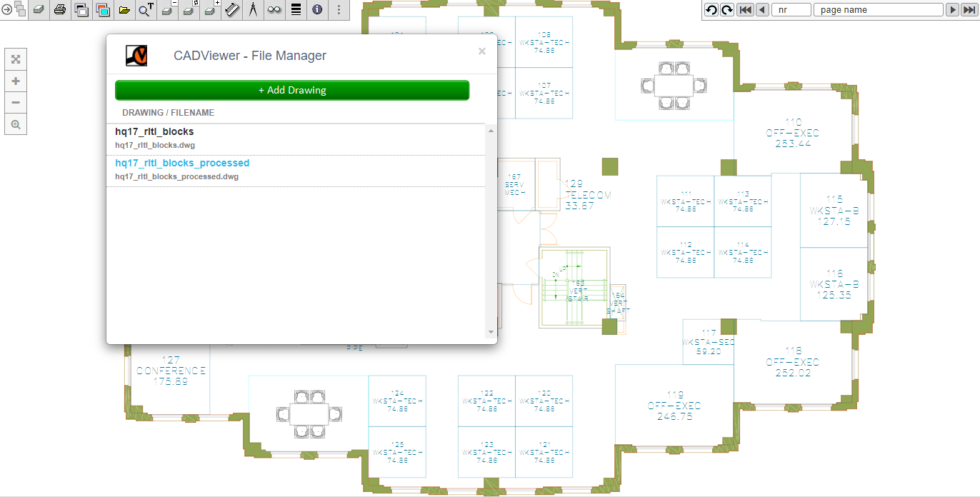Rotate the drawing counterclockwise
The width and height of the screenshot is (980, 497).
711,10
